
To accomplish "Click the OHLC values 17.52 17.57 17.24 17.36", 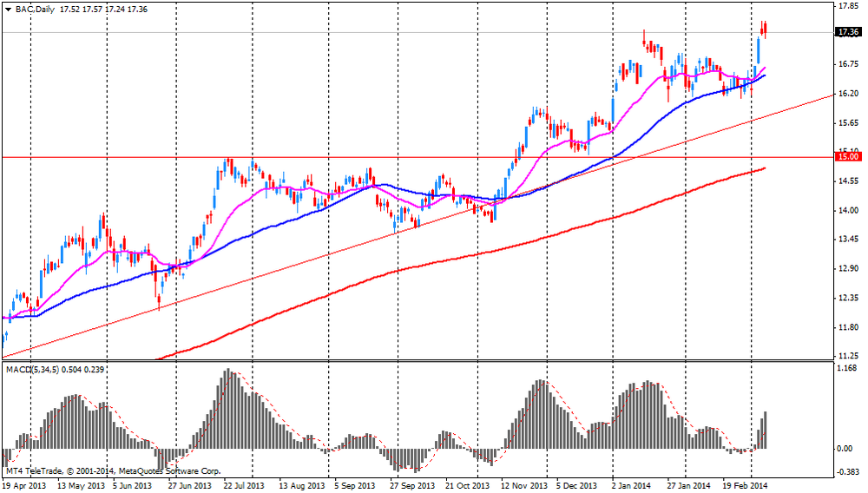I will pos(103,10).
